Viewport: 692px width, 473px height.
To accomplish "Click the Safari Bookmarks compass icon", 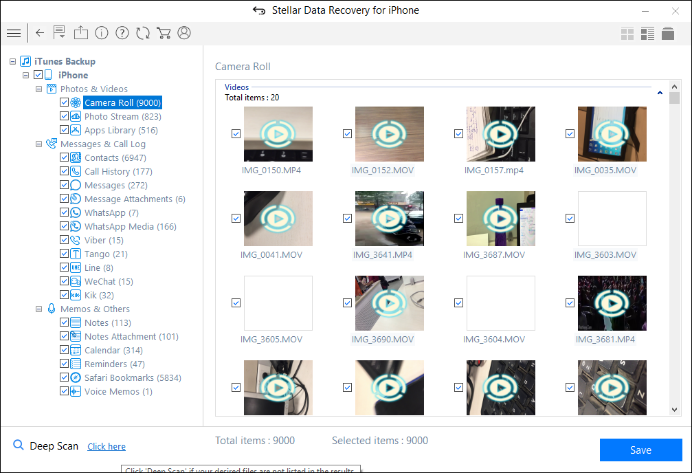I will (75, 378).
